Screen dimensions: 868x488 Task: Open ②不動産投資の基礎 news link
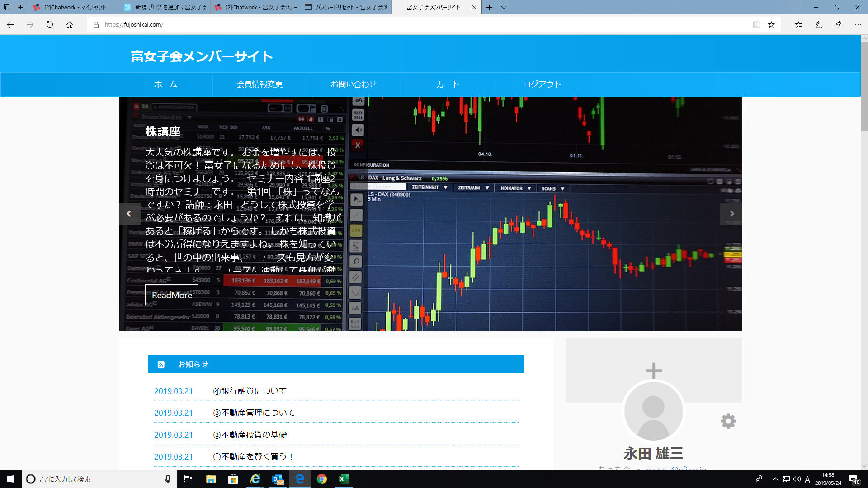point(250,435)
